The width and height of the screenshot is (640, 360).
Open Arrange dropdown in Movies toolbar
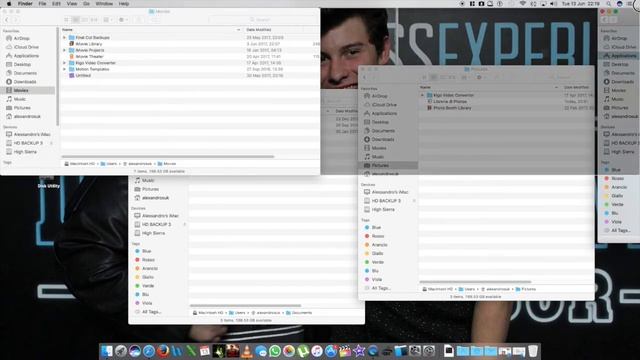[x=107, y=20]
